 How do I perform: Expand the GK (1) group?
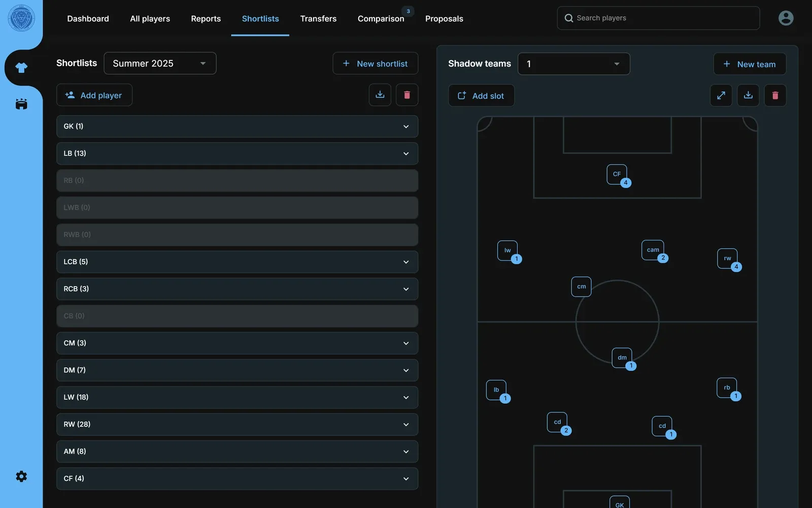click(x=237, y=126)
